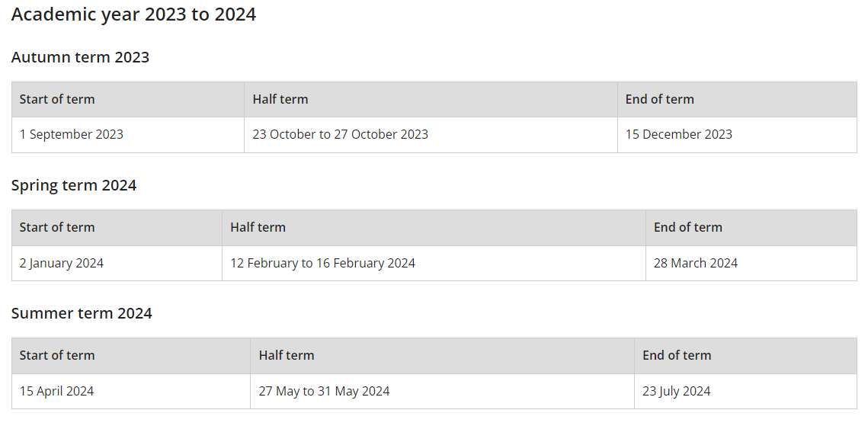
Task: Select "Half term" header in Spring table
Action: pyautogui.click(x=258, y=228)
